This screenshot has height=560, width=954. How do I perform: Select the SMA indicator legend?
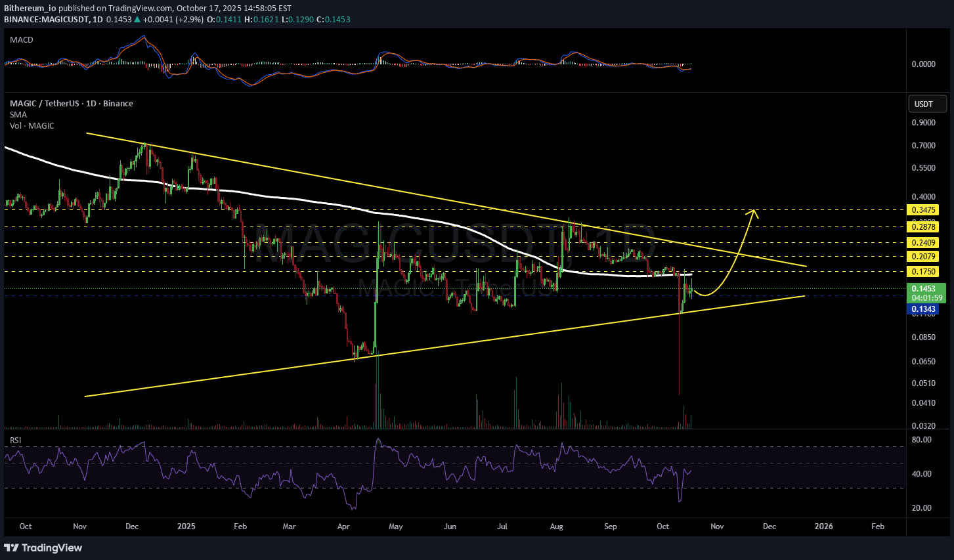click(18, 115)
